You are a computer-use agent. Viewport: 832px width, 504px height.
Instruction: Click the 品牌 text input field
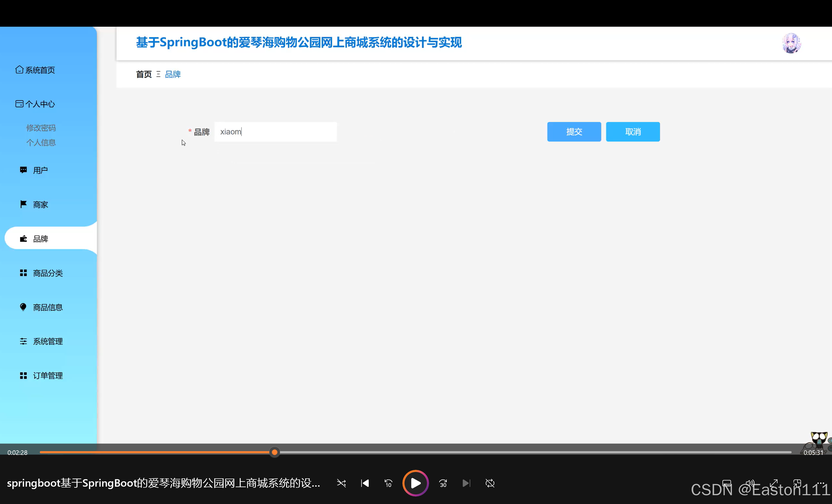[x=275, y=132]
